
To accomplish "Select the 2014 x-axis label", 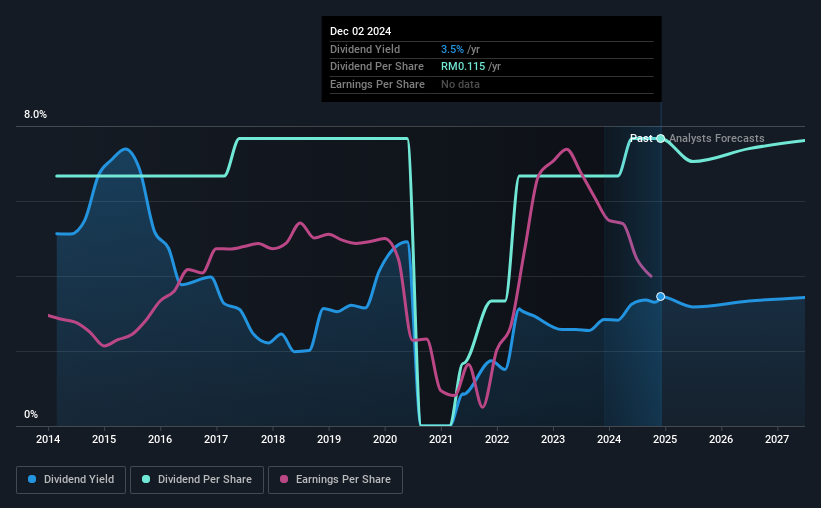I will pos(48,439).
